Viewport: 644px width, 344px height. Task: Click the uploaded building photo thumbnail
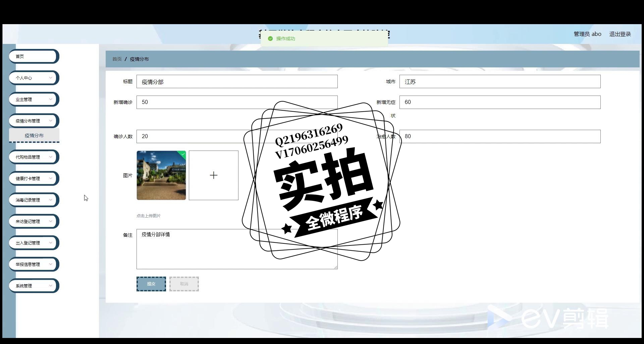point(161,175)
